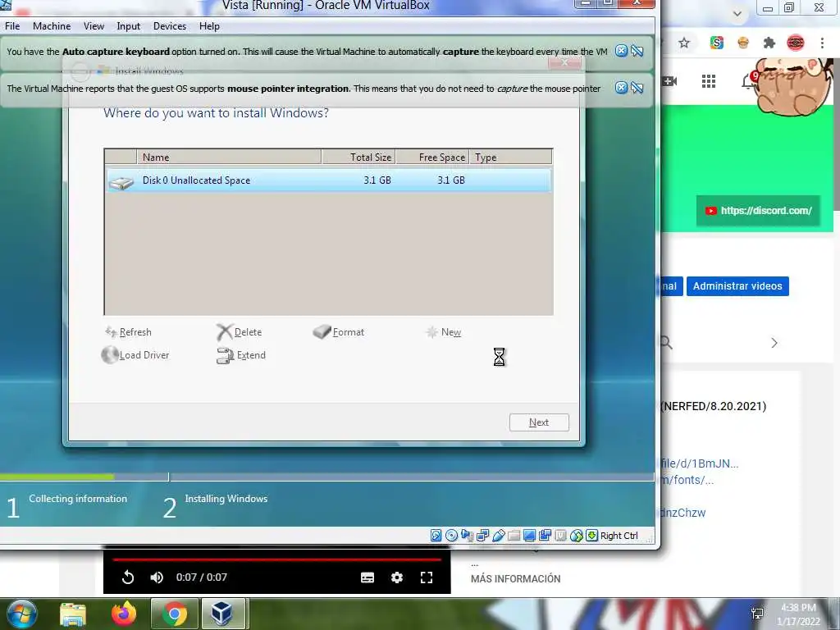Suppress future Auto capture keyboard messages

pos(637,51)
